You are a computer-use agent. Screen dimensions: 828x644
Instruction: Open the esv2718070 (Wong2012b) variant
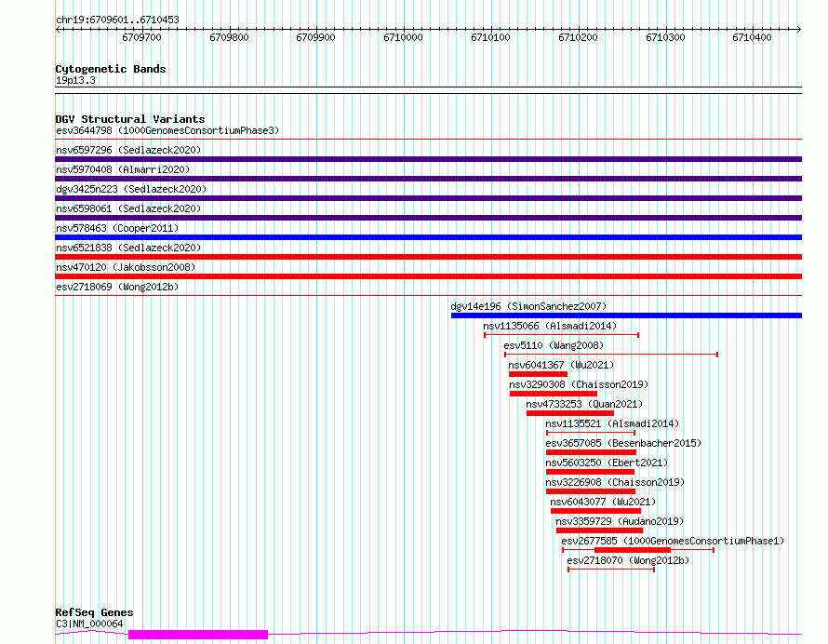pyautogui.click(x=611, y=570)
